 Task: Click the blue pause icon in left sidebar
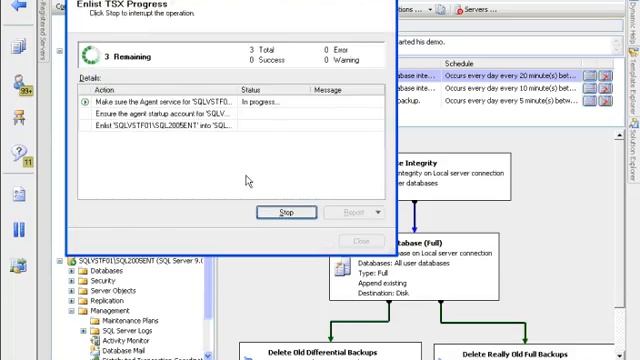click(x=19, y=230)
